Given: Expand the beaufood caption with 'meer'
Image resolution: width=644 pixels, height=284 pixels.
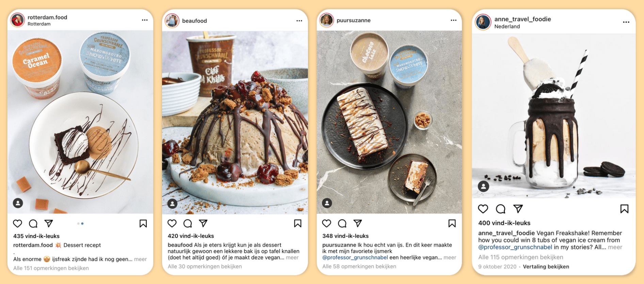Looking at the screenshot, I should tap(292, 257).
